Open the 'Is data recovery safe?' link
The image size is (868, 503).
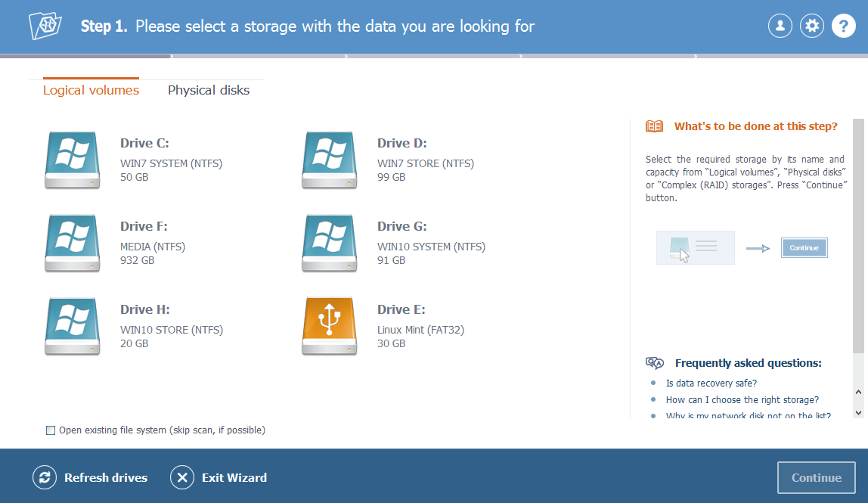711,383
